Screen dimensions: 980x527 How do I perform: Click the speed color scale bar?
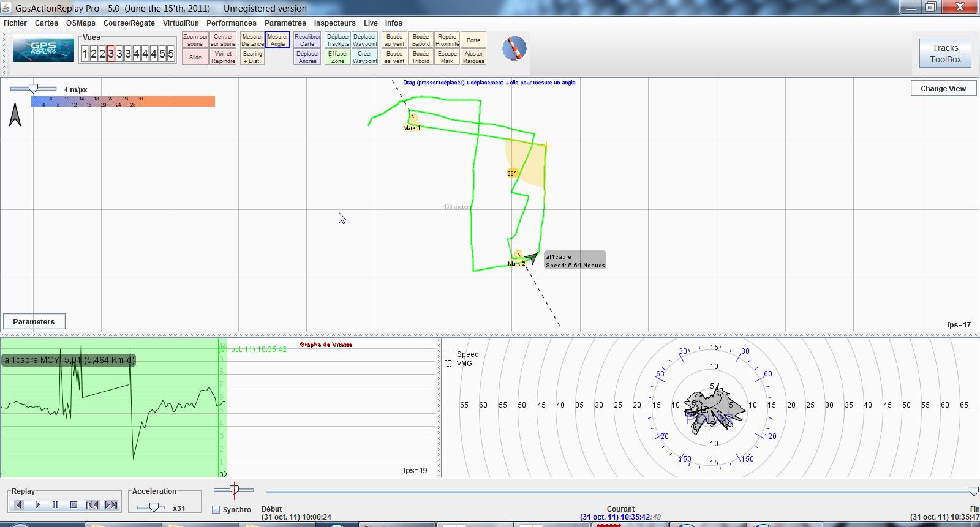123,101
